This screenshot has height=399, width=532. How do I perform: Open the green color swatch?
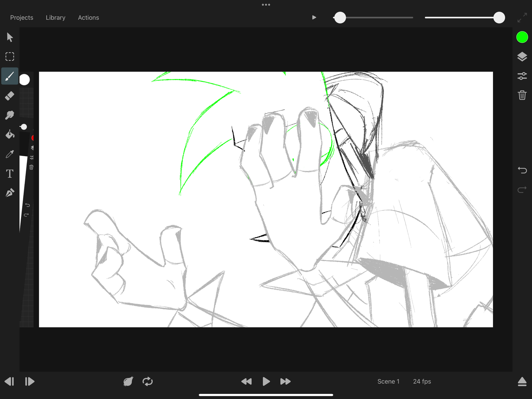tap(522, 37)
